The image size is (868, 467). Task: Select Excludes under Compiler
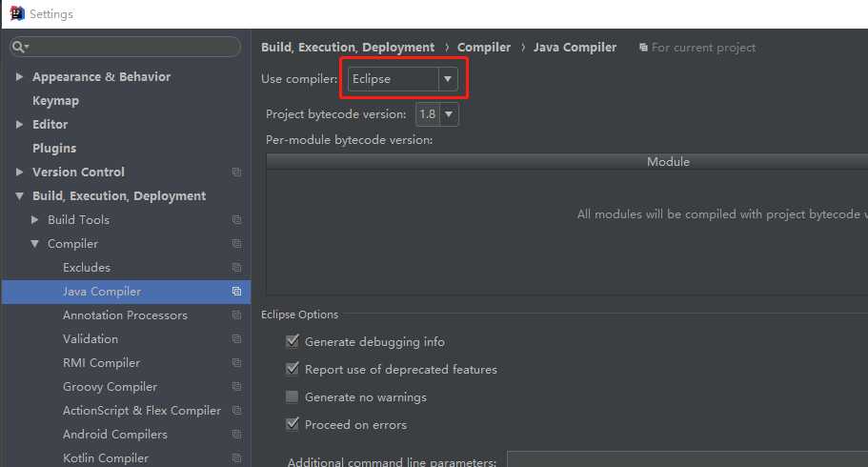click(x=87, y=267)
